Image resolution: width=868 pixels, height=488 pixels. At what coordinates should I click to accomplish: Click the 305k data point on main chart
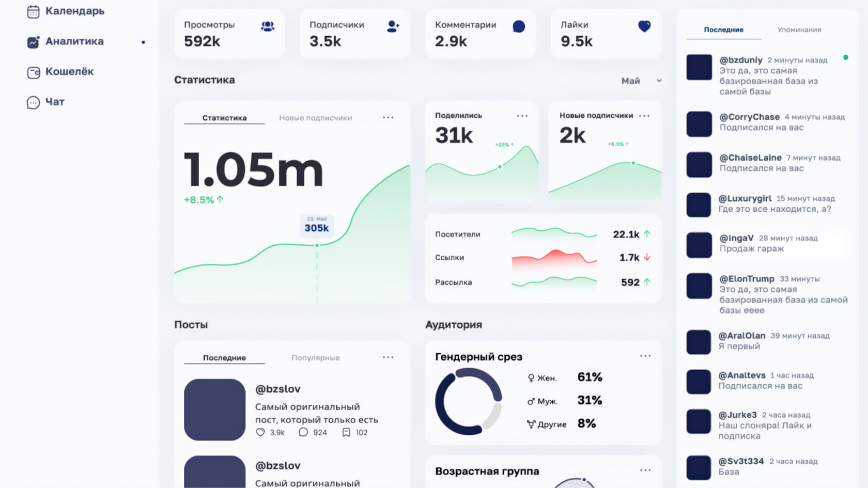pos(317,245)
